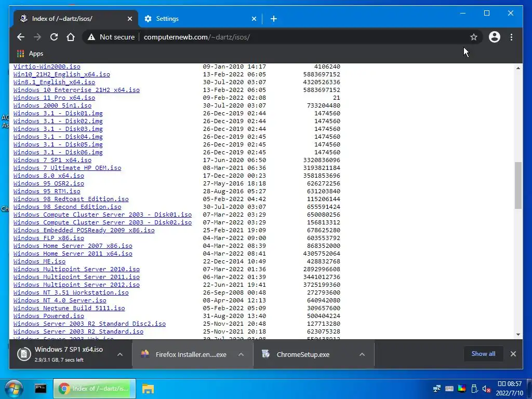532x399 pixels.
Task: Click the Firefox Installer download icon
Action: click(x=145, y=354)
